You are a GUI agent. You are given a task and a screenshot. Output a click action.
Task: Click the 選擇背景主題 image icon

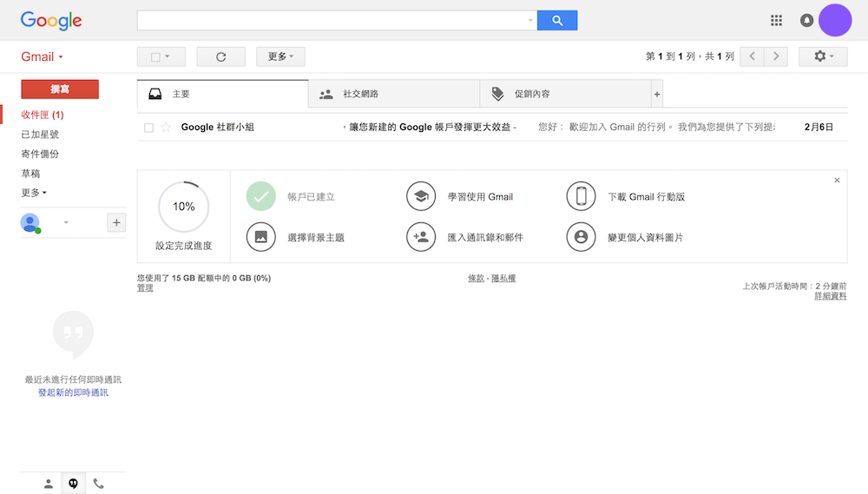[x=260, y=236]
